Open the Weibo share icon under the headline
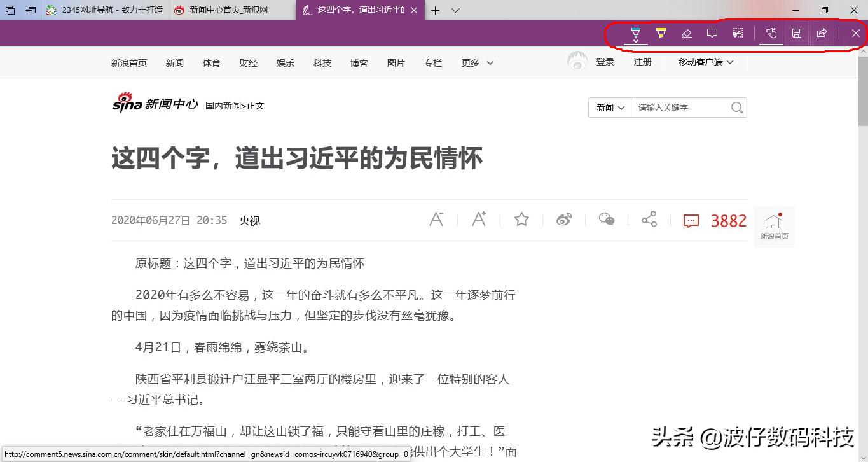Image resolution: width=868 pixels, height=462 pixels. (563, 219)
